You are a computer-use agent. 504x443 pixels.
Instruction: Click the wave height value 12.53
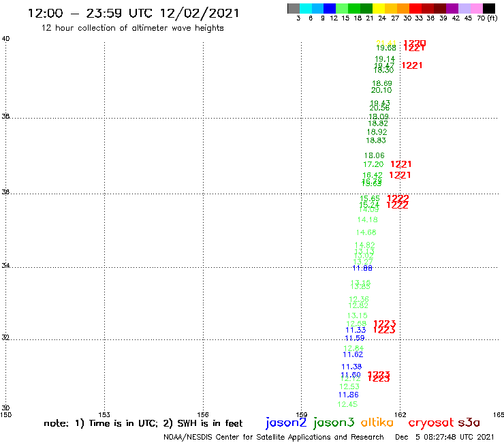[x=349, y=386]
